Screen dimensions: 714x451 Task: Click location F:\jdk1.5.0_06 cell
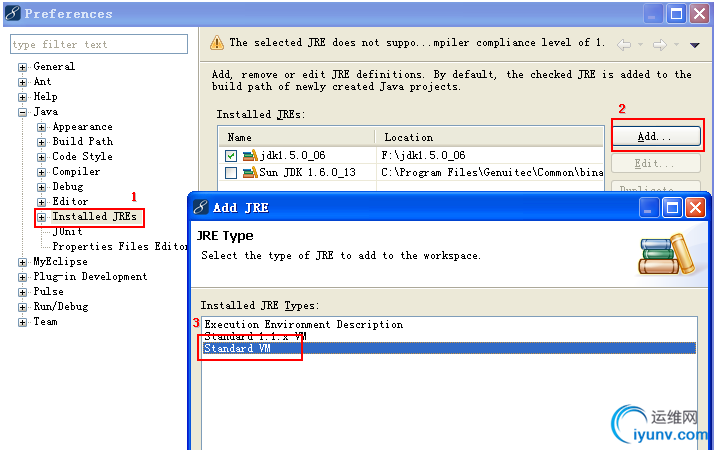tap(423, 155)
